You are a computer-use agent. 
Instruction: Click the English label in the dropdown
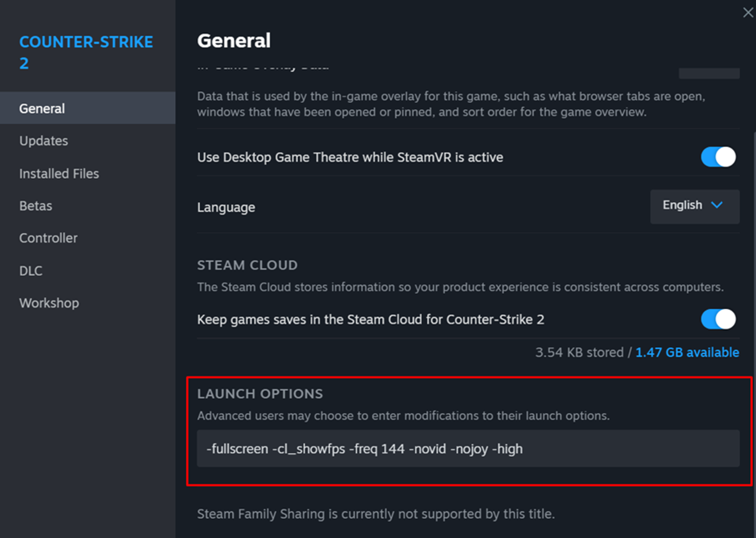click(x=682, y=205)
